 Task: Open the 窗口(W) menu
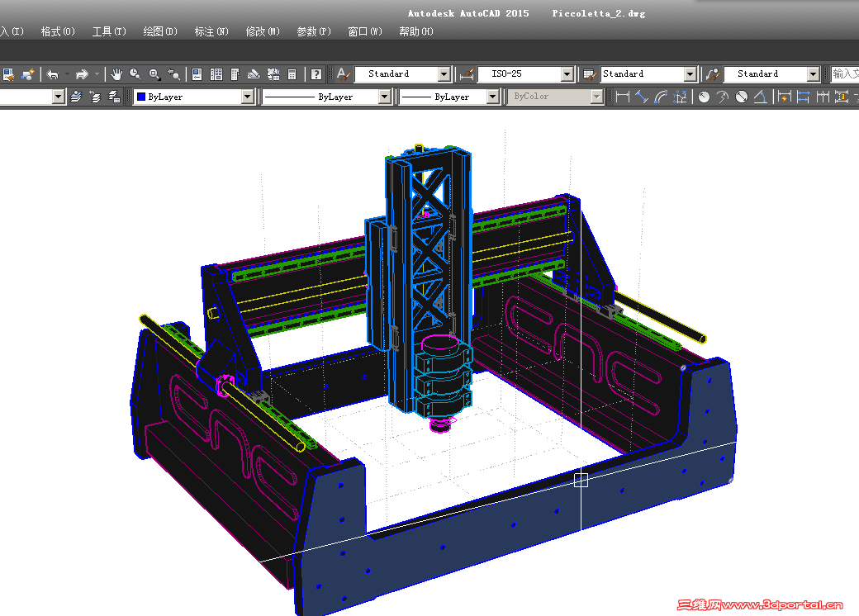pyautogui.click(x=364, y=31)
